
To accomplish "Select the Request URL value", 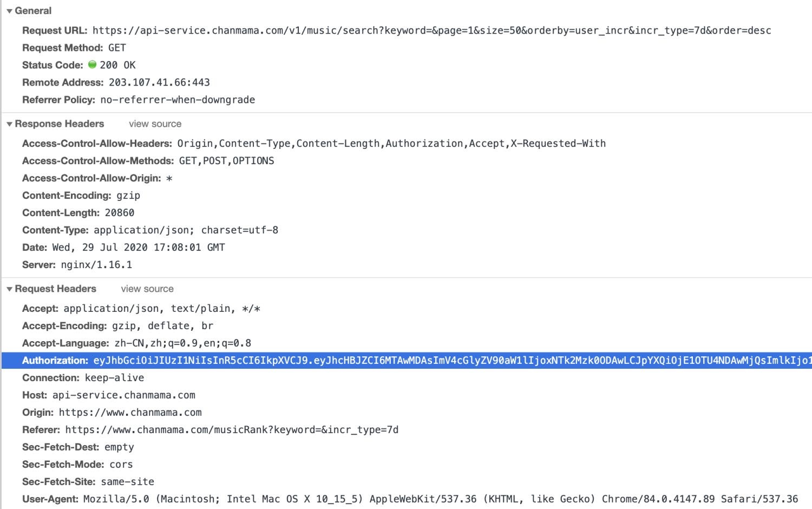I will tap(431, 30).
